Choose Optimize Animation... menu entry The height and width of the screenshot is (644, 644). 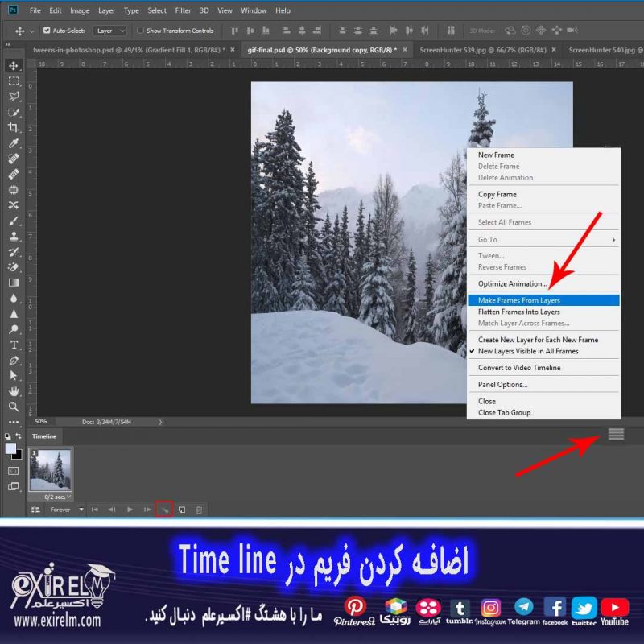pos(544,284)
